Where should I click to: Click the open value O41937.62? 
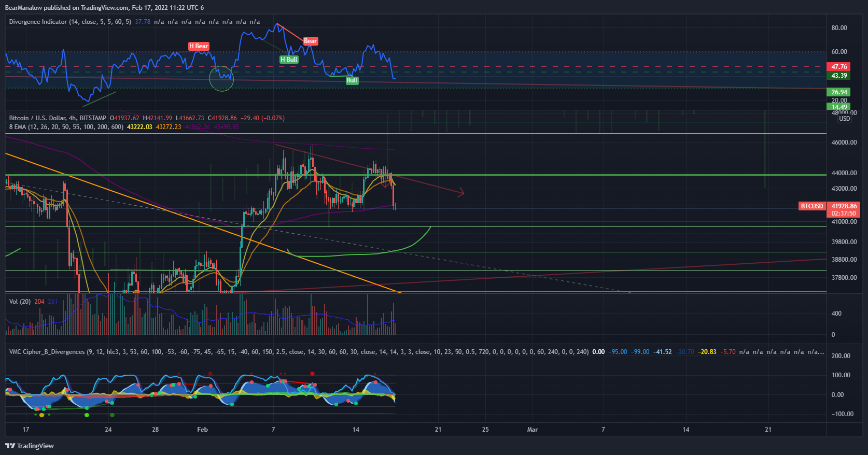[x=124, y=118]
